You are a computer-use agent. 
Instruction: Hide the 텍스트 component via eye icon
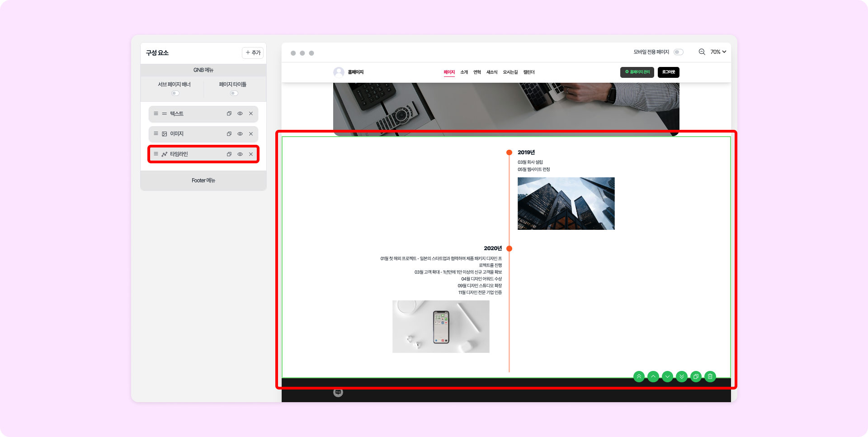point(240,114)
